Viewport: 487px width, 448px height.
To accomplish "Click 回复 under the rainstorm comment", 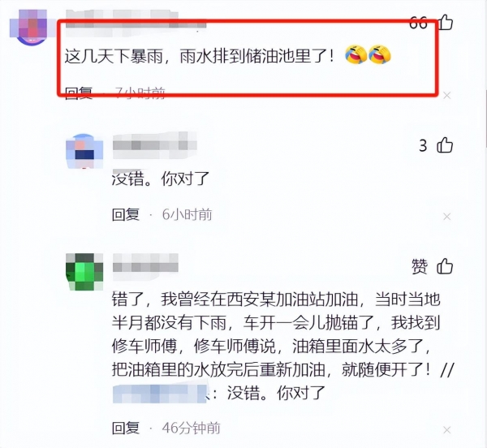I will tap(79, 93).
